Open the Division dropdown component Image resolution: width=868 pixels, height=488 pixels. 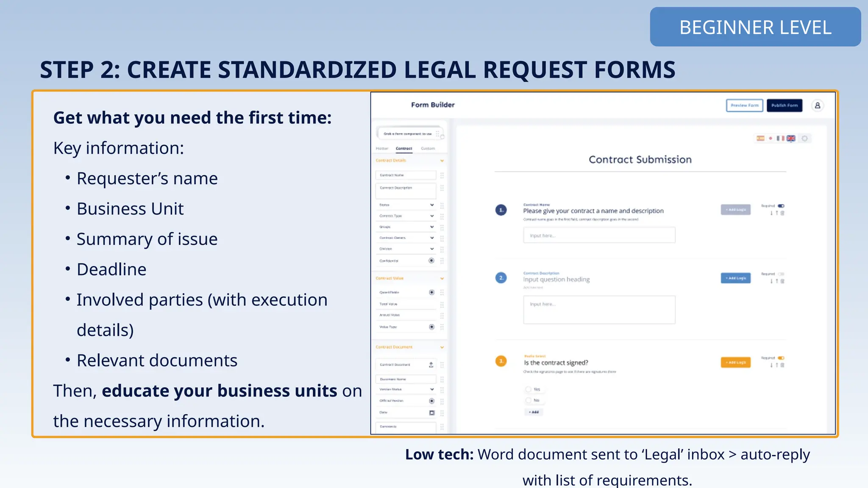tap(406, 249)
